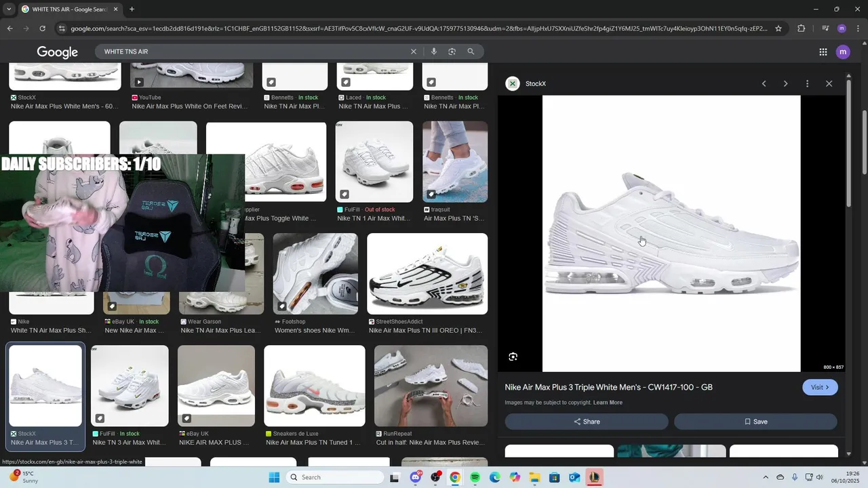Click the Windows taskbar search box
The image size is (868, 488).
click(x=334, y=477)
